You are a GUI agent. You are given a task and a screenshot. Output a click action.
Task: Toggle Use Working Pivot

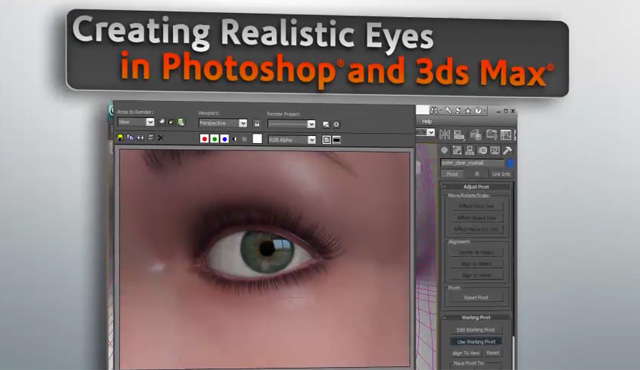(476, 341)
